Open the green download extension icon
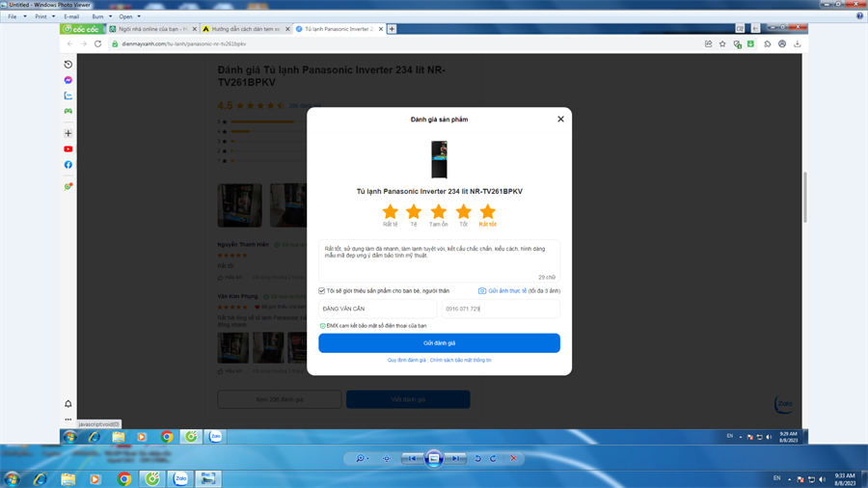This screenshot has width=868, height=488. pos(750,43)
